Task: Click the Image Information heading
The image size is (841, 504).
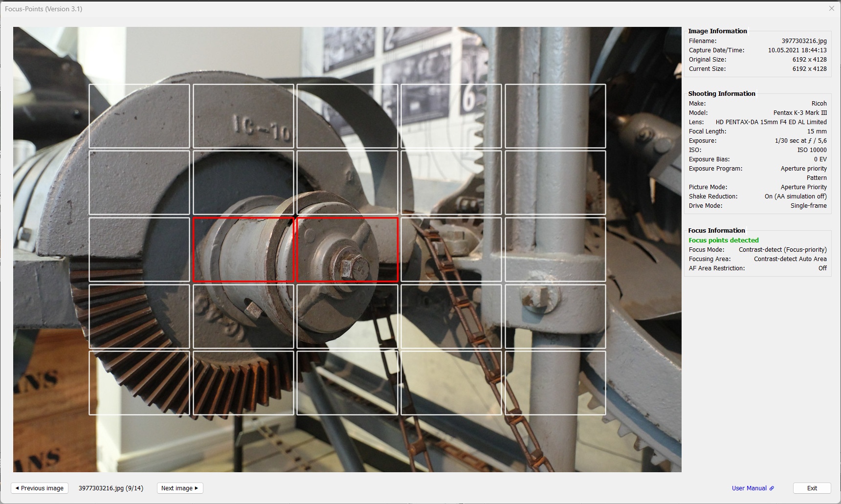Action: 718,31
